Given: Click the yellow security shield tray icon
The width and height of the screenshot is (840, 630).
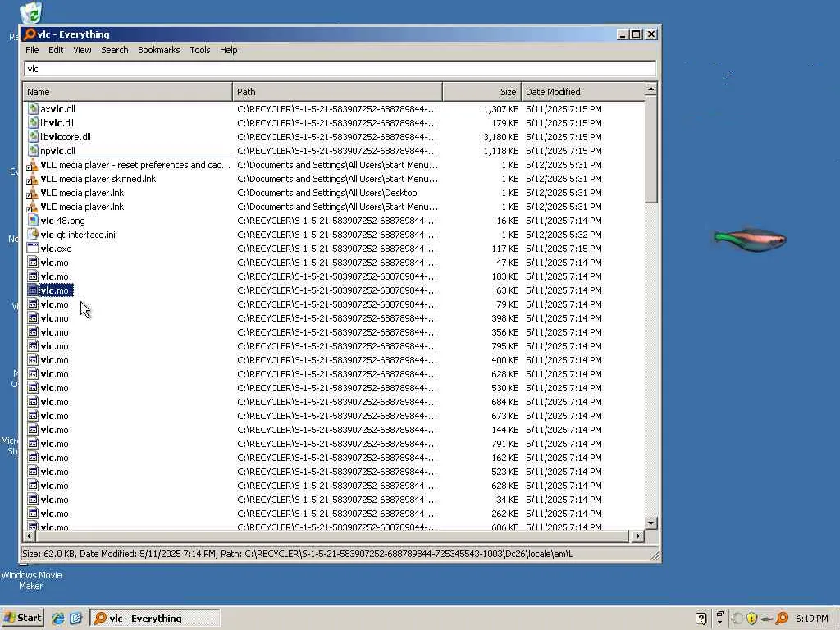Looking at the screenshot, I should point(751,619).
